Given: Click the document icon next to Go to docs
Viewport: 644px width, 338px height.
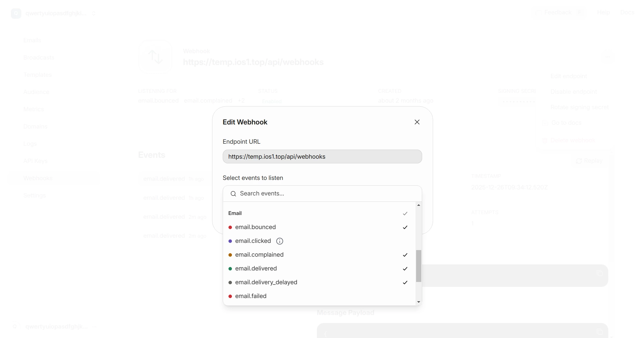Looking at the screenshot, I should pyautogui.click(x=545, y=122).
